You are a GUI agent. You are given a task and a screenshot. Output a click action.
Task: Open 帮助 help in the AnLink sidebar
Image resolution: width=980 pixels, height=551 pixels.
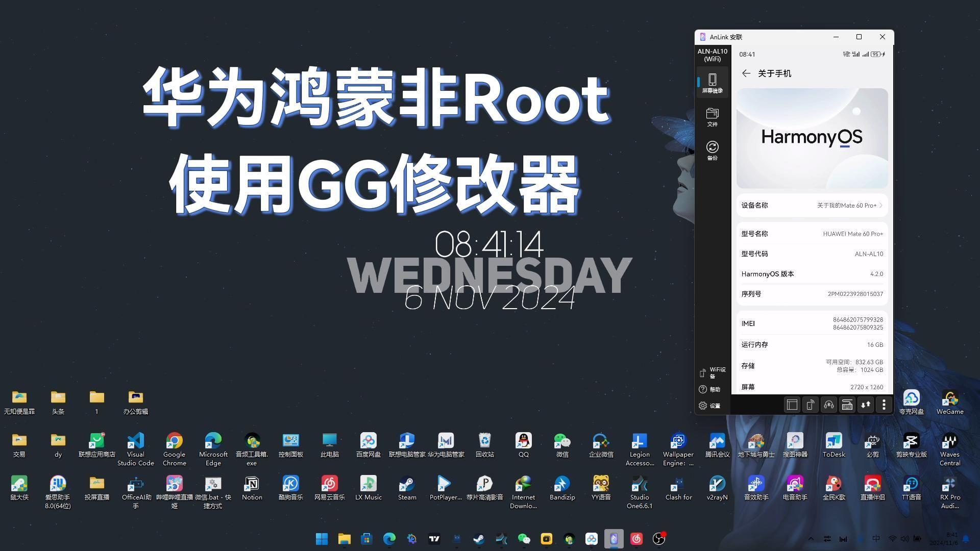[x=709, y=389]
